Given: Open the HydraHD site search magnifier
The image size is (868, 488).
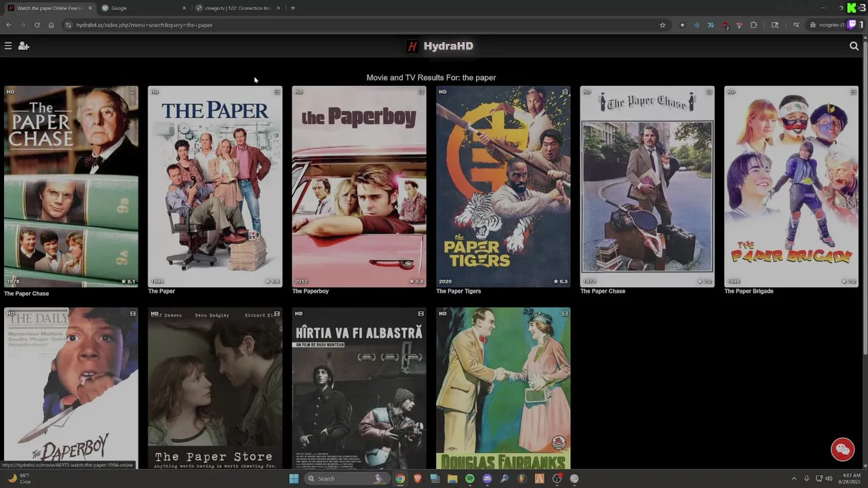Looking at the screenshot, I should (854, 46).
